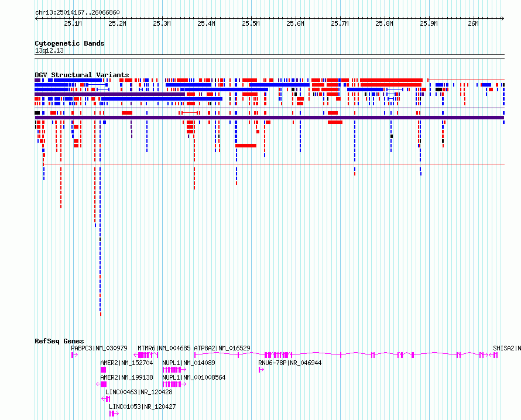Image resolution: width=521 pixels, height=420 pixels.
Task: Open the PABPC3|NM_030979 gene label
Action: (99, 348)
